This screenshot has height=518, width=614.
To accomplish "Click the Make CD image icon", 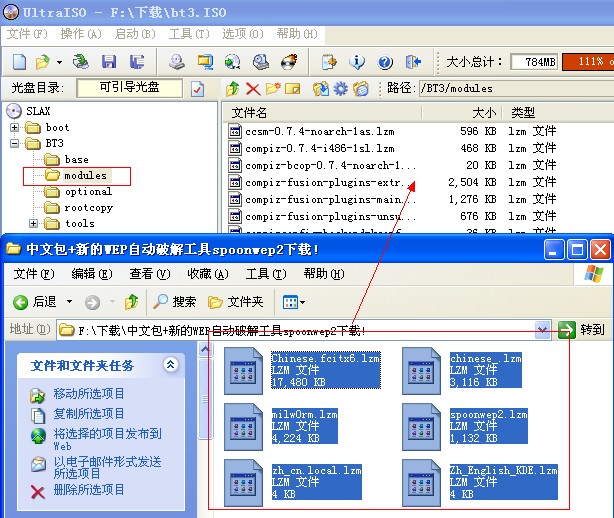I will 177,61.
